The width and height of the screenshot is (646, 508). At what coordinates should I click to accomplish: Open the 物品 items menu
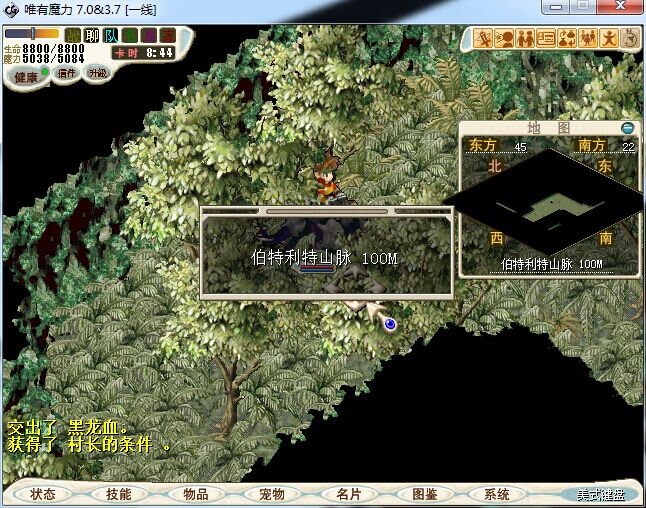coord(196,494)
